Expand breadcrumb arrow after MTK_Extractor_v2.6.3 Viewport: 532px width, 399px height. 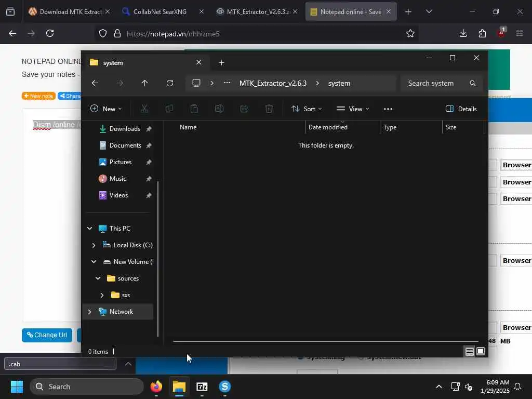click(x=317, y=83)
